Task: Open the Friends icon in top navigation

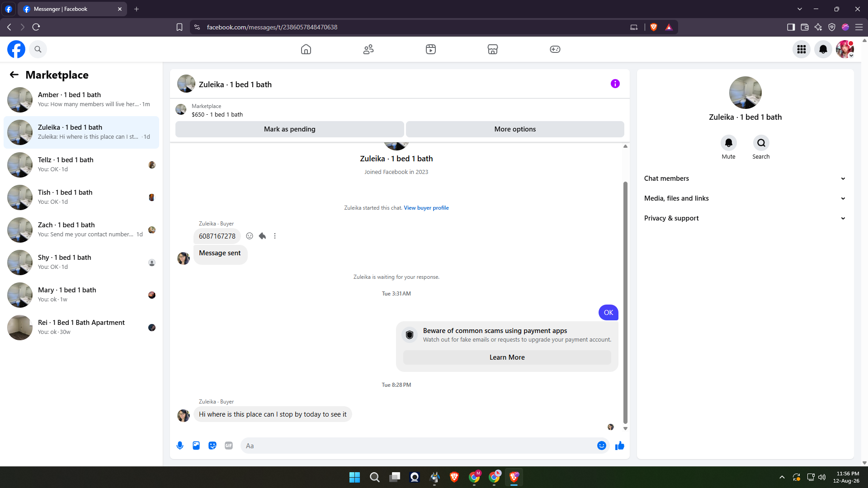Action: click(x=368, y=49)
